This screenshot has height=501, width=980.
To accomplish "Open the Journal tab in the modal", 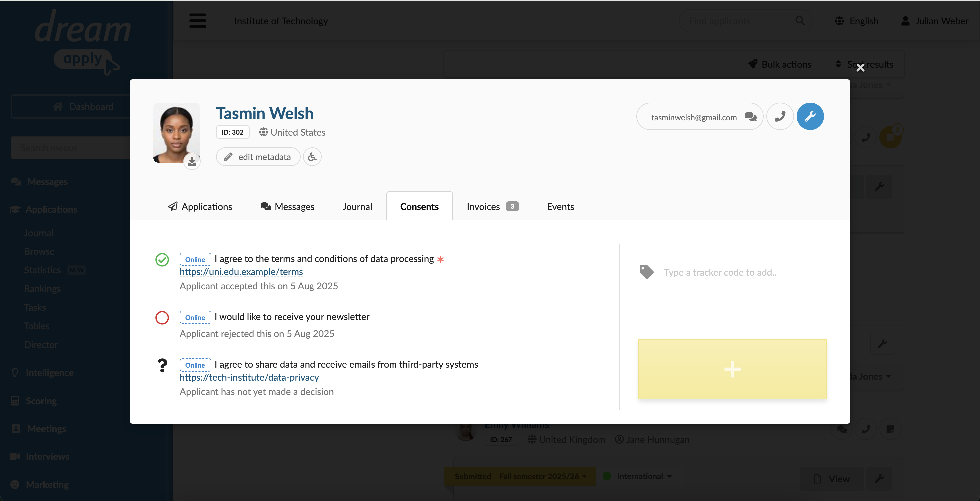I will tap(357, 207).
